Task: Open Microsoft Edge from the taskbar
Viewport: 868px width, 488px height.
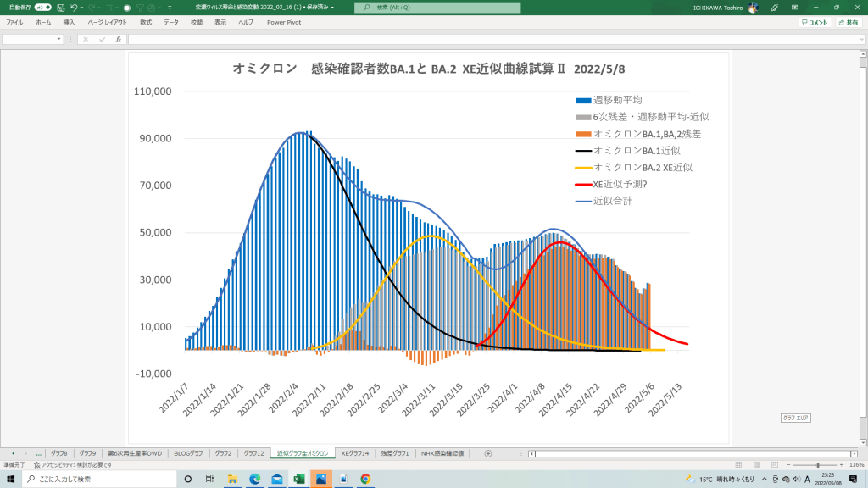Action: pos(254,479)
